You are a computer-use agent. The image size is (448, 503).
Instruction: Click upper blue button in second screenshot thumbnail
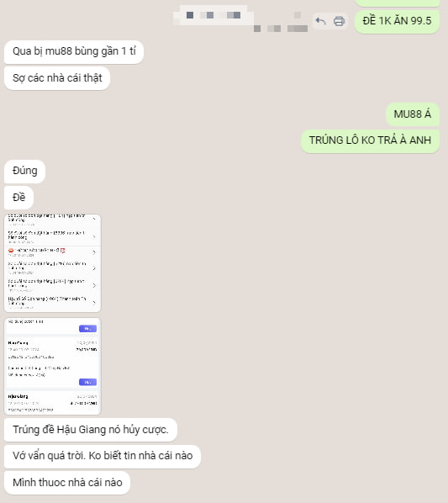[x=87, y=329]
